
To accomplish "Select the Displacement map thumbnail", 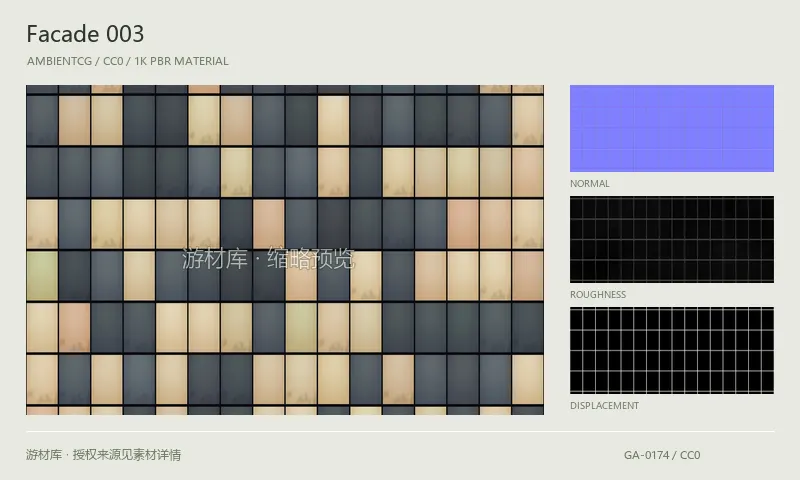I will coord(671,350).
